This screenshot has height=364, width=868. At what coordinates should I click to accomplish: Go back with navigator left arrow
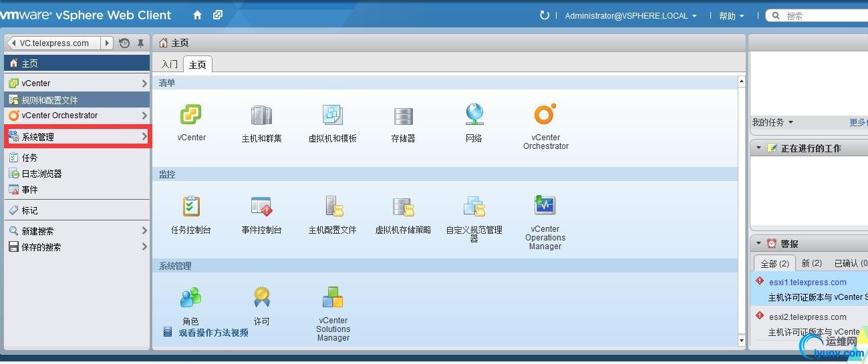pyautogui.click(x=12, y=43)
